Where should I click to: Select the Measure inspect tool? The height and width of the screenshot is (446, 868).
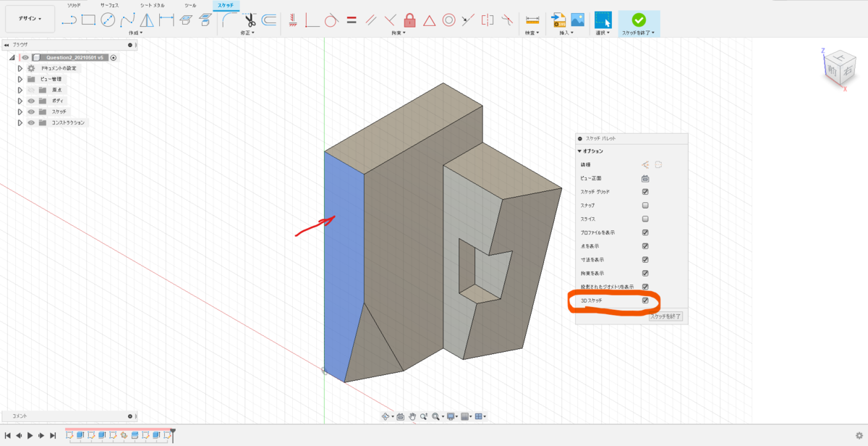pos(533,20)
